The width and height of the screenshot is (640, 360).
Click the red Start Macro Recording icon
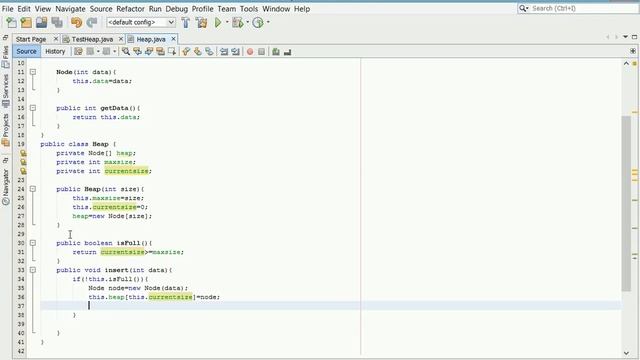[250, 51]
